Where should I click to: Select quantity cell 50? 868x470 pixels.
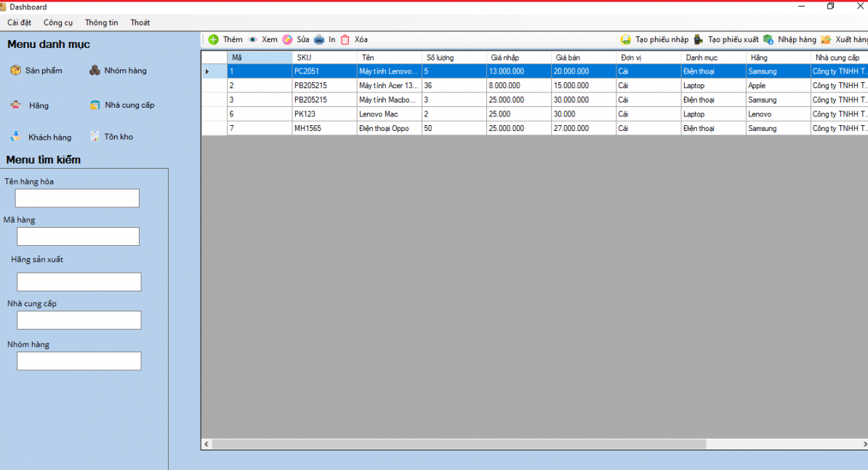click(x=454, y=128)
